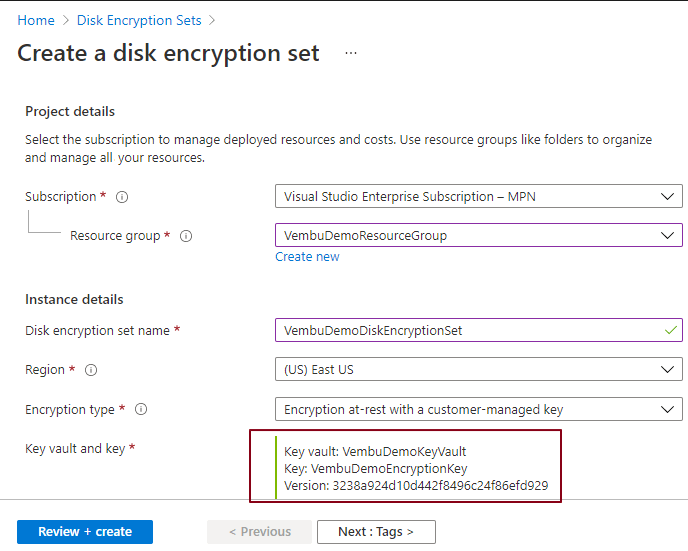The image size is (688, 551).
Task: Click the Region info icon
Action: click(91, 370)
